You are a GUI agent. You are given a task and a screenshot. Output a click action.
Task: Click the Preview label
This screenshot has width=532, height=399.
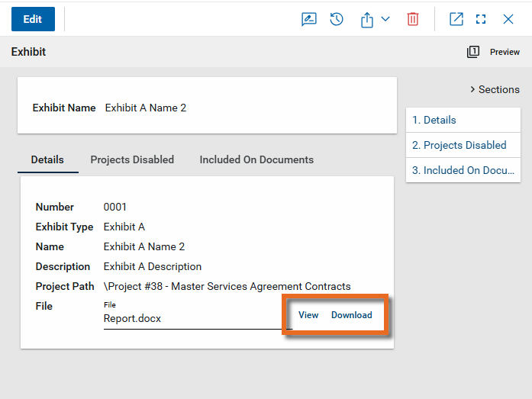pos(505,52)
